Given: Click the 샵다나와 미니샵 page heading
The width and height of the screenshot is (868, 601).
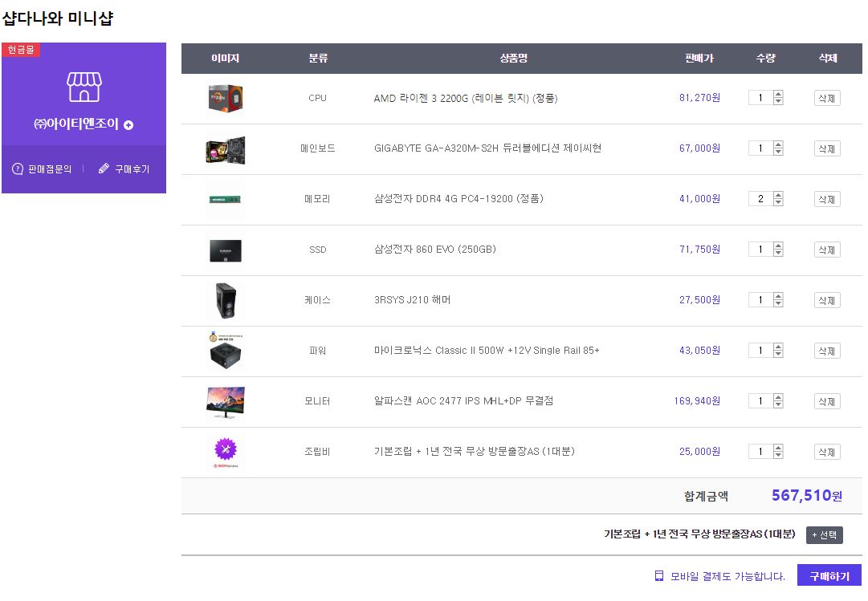Looking at the screenshot, I should pyautogui.click(x=58, y=18).
